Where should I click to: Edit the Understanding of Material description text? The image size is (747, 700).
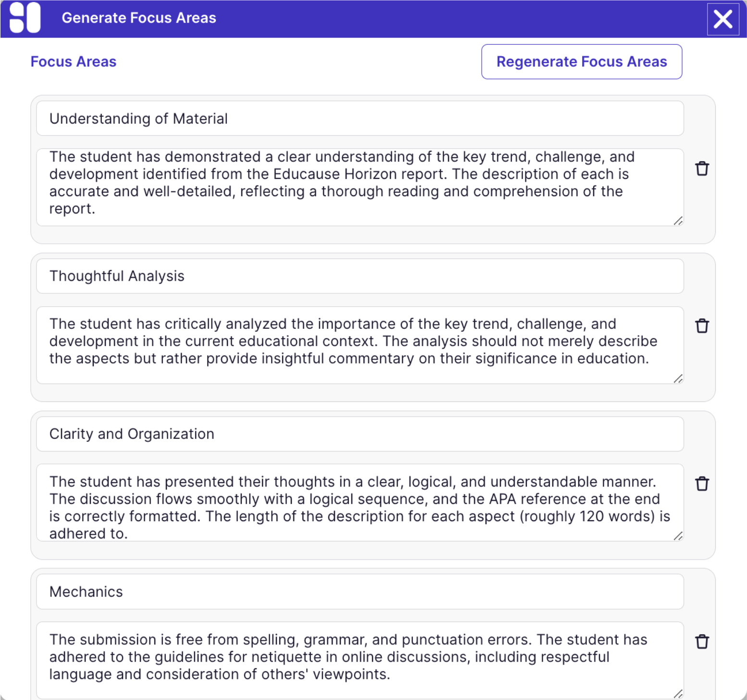(360, 187)
